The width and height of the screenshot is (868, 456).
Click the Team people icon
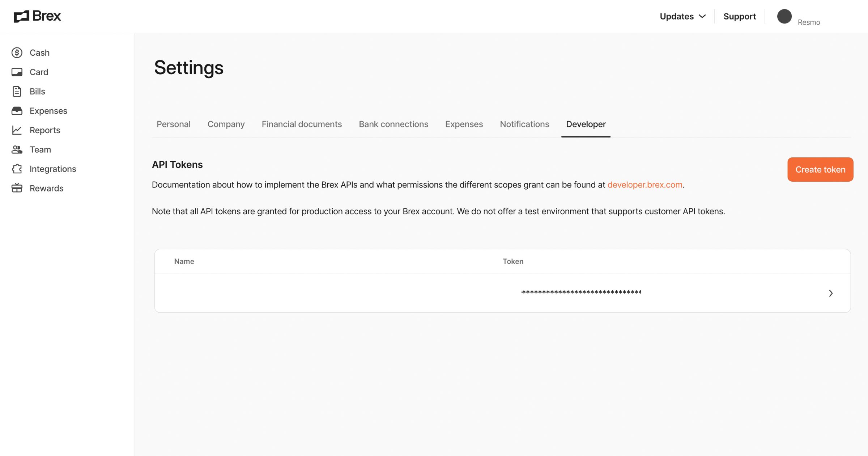[17, 149]
